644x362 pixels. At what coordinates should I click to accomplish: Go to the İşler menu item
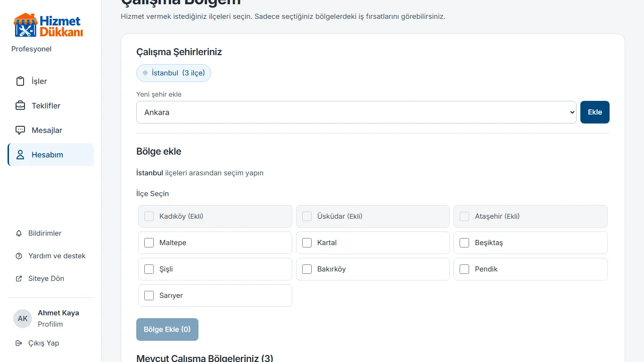click(x=51, y=81)
